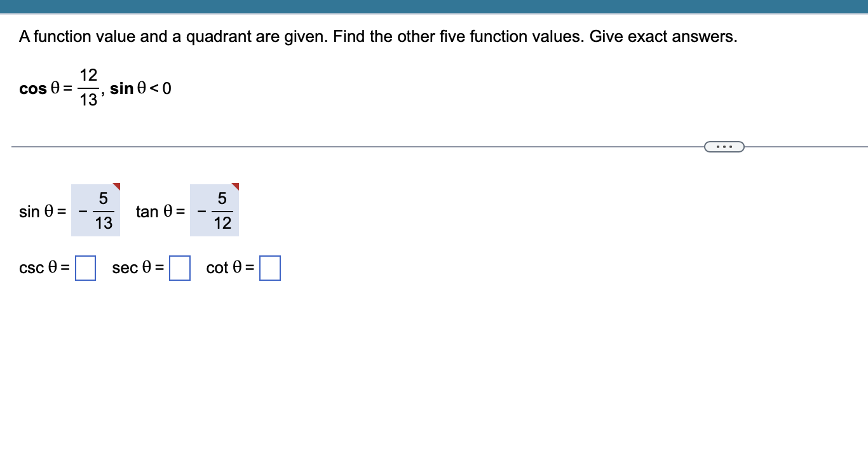868x460 pixels.
Task: Click the filled sin θ answer showing −5/13
Action: pos(95,210)
